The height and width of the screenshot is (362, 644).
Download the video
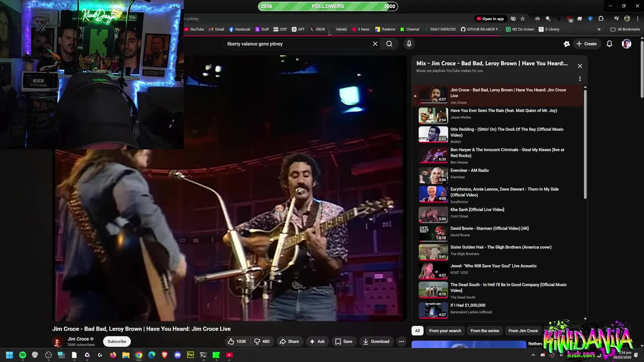tap(376, 341)
